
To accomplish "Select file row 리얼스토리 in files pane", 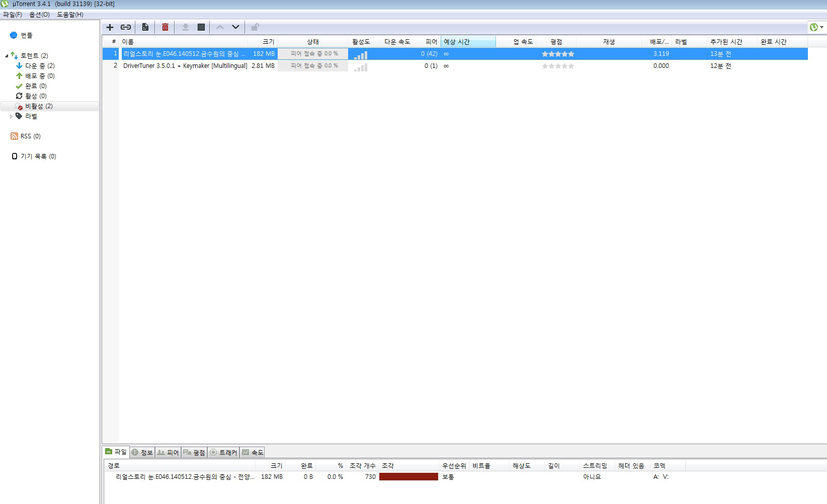I will 394,477.
